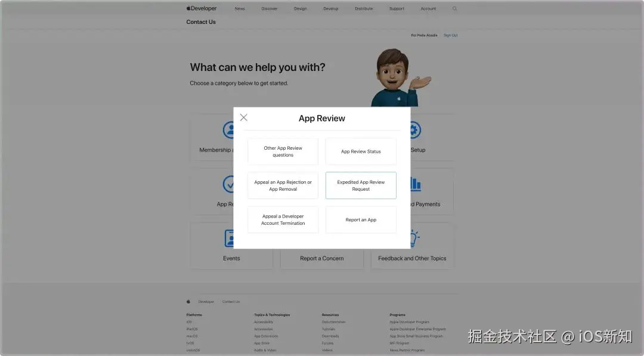The height and width of the screenshot is (356, 644).
Task: Click the Pol Piella Abadia account name
Action: pyautogui.click(x=425, y=35)
